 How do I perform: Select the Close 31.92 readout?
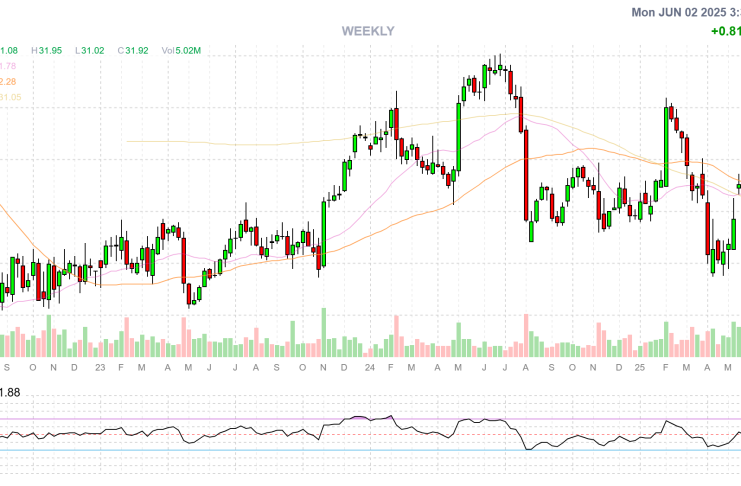click(133, 50)
